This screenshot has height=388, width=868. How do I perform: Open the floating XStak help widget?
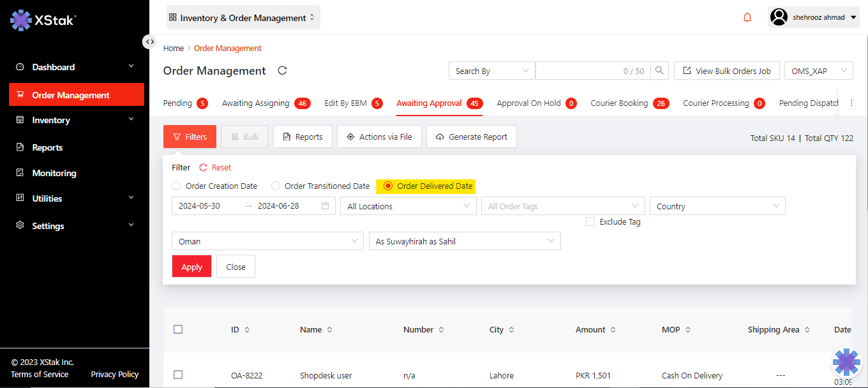tap(846, 362)
